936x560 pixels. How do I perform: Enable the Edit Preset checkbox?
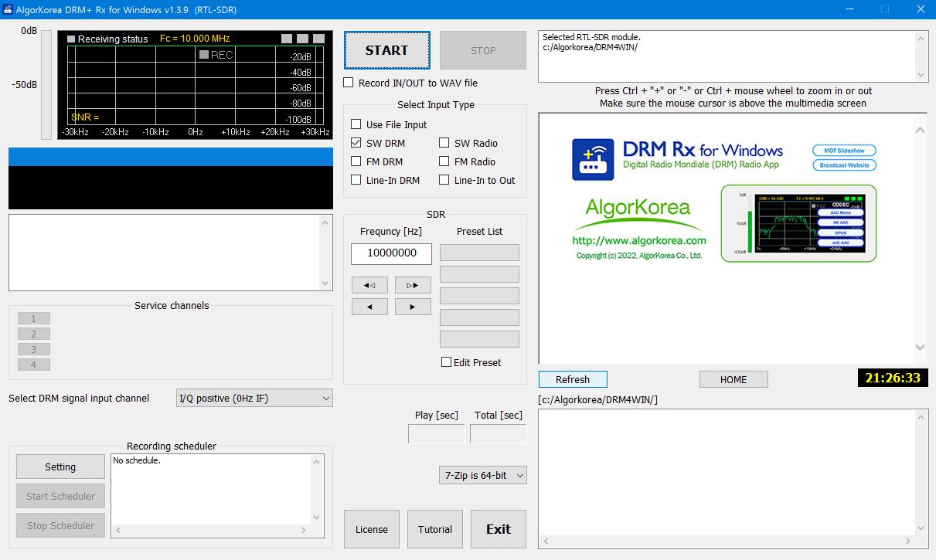coord(446,362)
